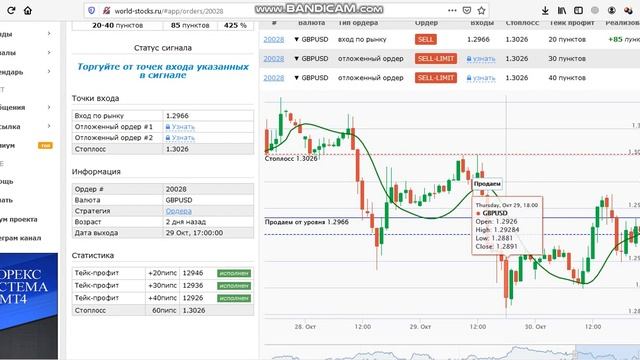This screenshot has width=640, height=360.
Task: Open sidebar 'ать' menu item
Action: tap(7, 200)
